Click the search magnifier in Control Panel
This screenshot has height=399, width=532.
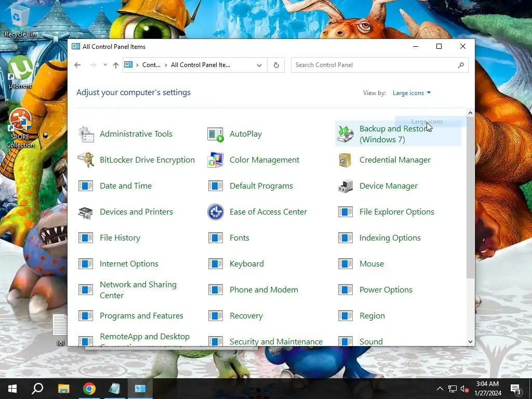[461, 65]
